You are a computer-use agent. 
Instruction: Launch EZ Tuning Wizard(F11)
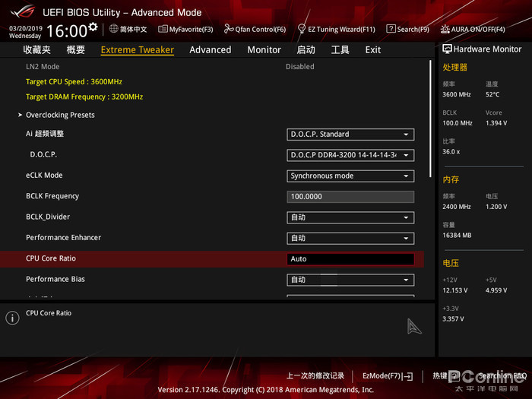click(x=336, y=29)
